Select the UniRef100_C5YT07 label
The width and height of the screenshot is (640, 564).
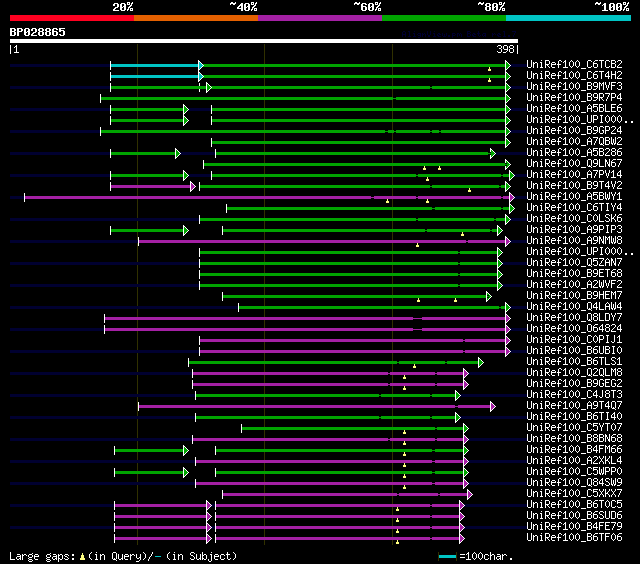[574, 428]
